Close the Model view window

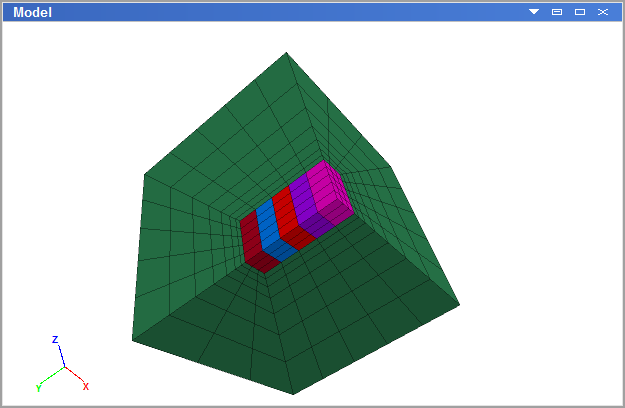[x=603, y=12]
